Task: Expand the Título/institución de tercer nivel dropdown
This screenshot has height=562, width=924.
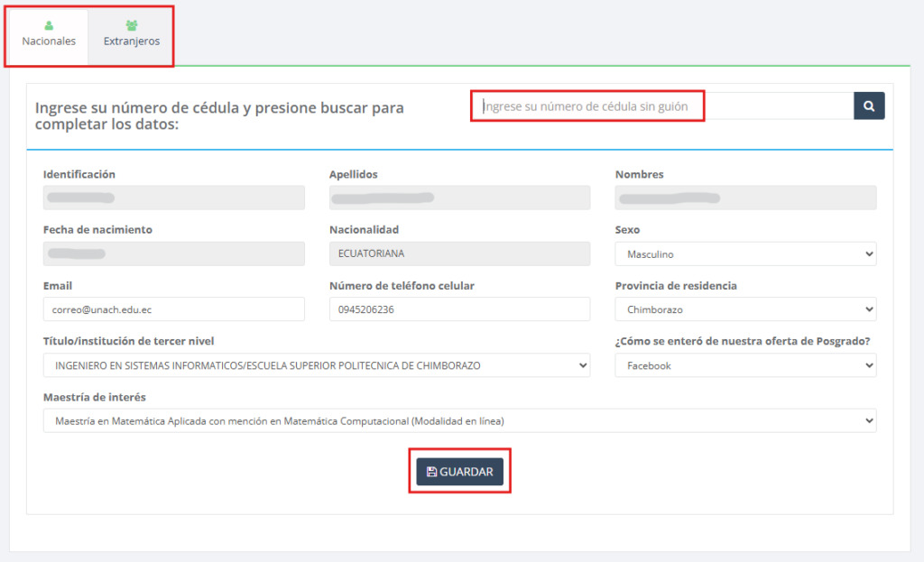Action: tap(316, 365)
